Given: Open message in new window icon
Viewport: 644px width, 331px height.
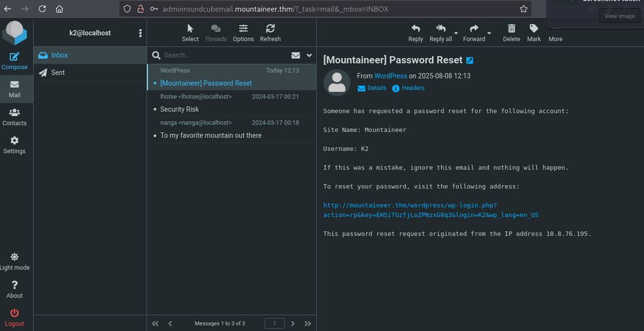Looking at the screenshot, I should pos(470,61).
